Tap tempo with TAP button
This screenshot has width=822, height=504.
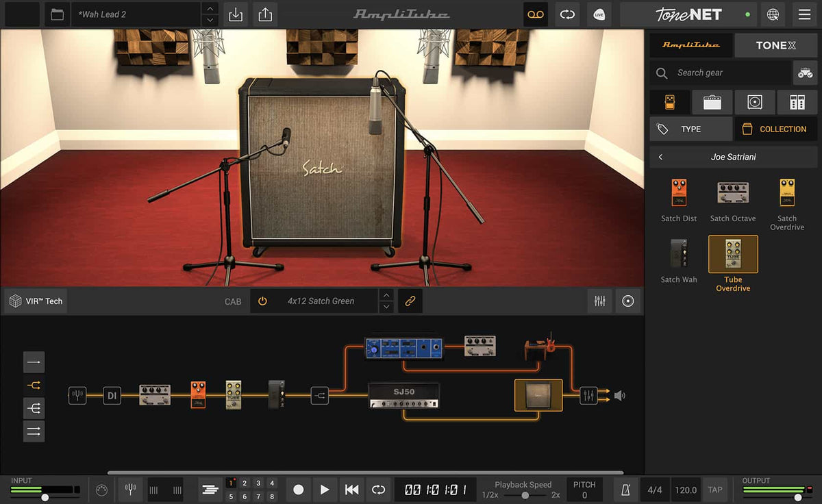[715, 490]
